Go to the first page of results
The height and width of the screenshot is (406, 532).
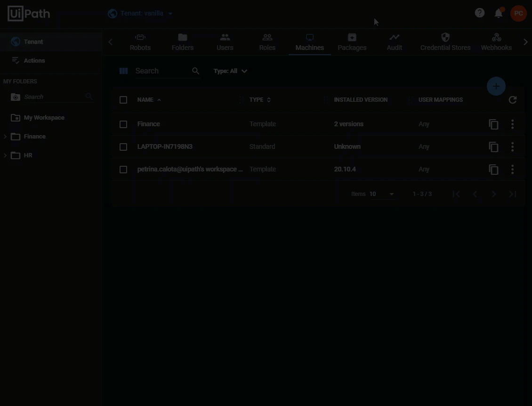456,194
